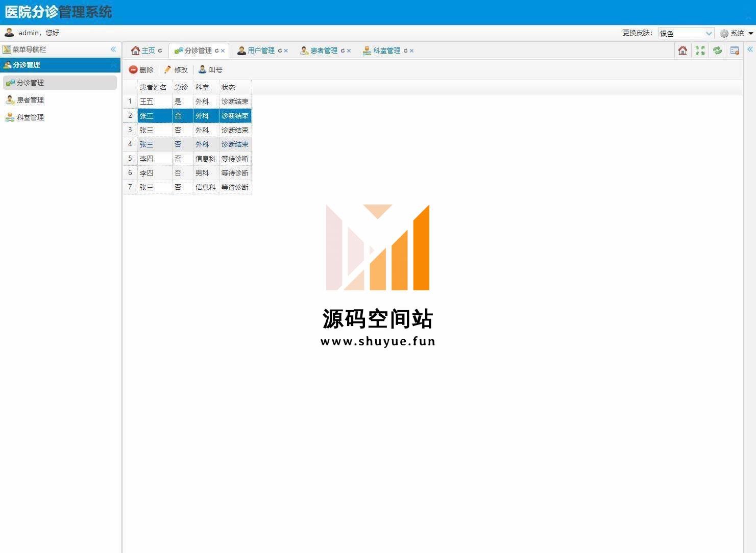This screenshot has width=756, height=553.
Task: Click the 诊断结束 status in row 1
Action: coord(235,102)
